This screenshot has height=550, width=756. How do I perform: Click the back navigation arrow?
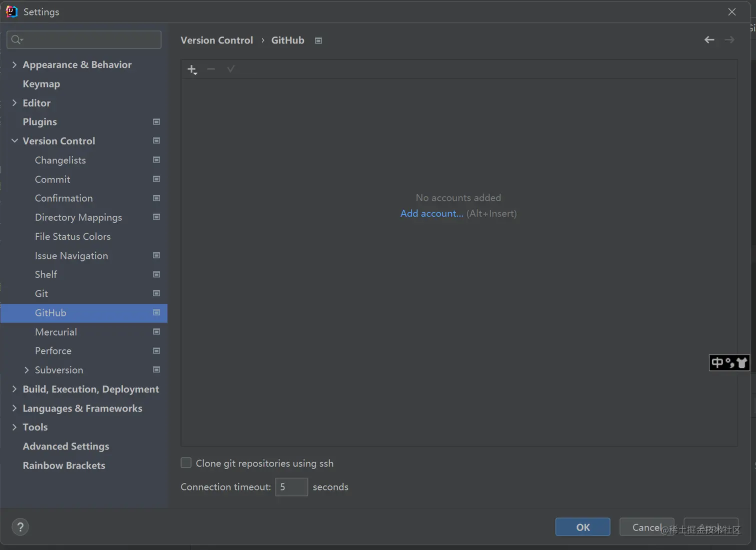click(709, 40)
